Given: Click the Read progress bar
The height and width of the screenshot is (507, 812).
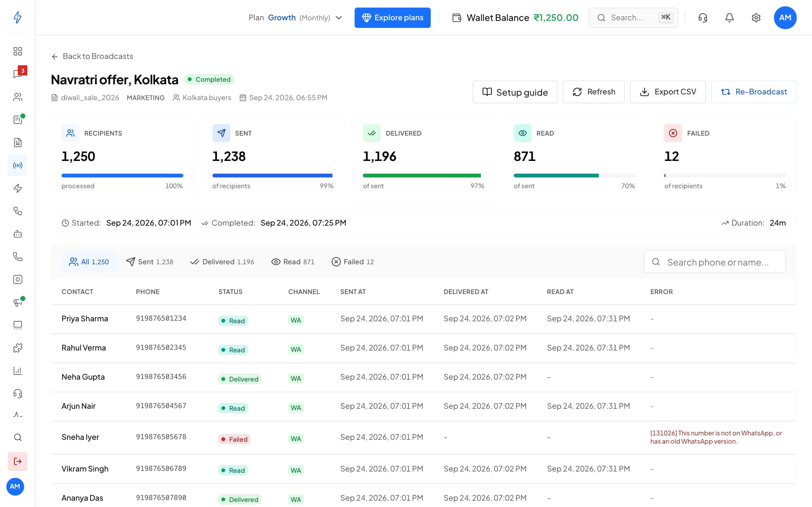Looking at the screenshot, I should [x=574, y=176].
